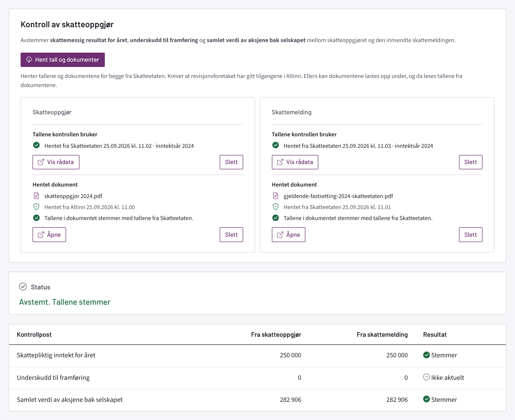This screenshot has width=515, height=420.
Task: Click the Fra skatteoppgjør column header
Action: click(276, 335)
